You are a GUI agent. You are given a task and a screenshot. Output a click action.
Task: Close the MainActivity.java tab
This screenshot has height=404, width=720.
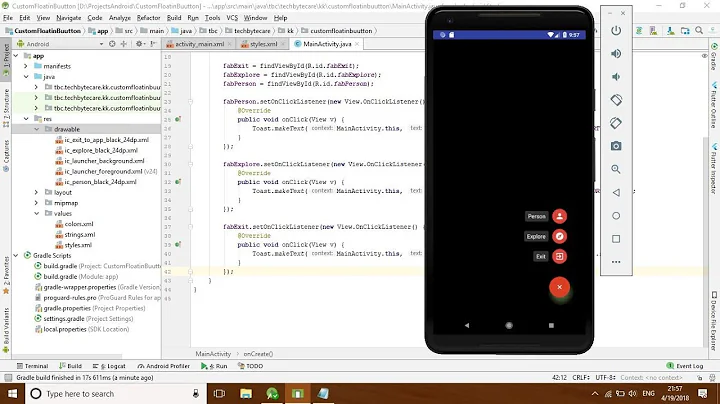357,44
